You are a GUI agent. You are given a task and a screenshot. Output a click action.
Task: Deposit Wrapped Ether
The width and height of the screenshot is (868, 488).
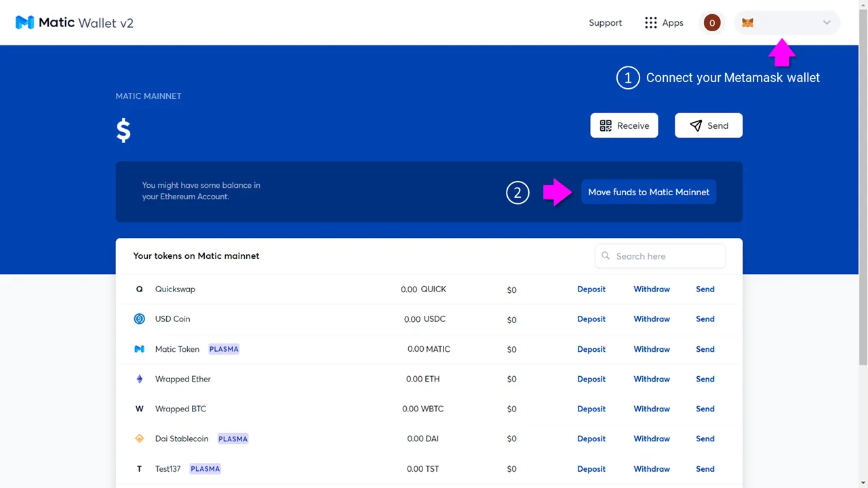click(x=591, y=380)
